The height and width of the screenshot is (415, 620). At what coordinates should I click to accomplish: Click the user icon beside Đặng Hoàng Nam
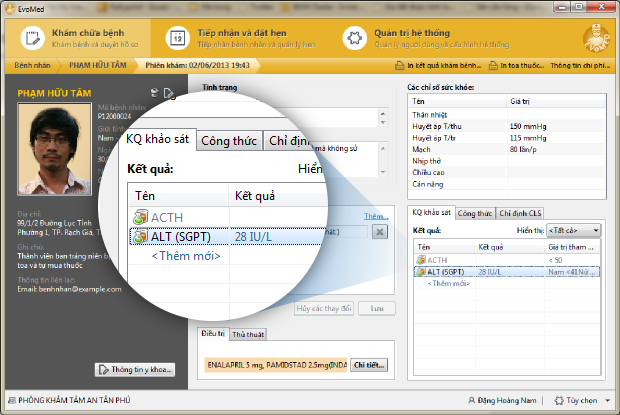[x=471, y=400]
